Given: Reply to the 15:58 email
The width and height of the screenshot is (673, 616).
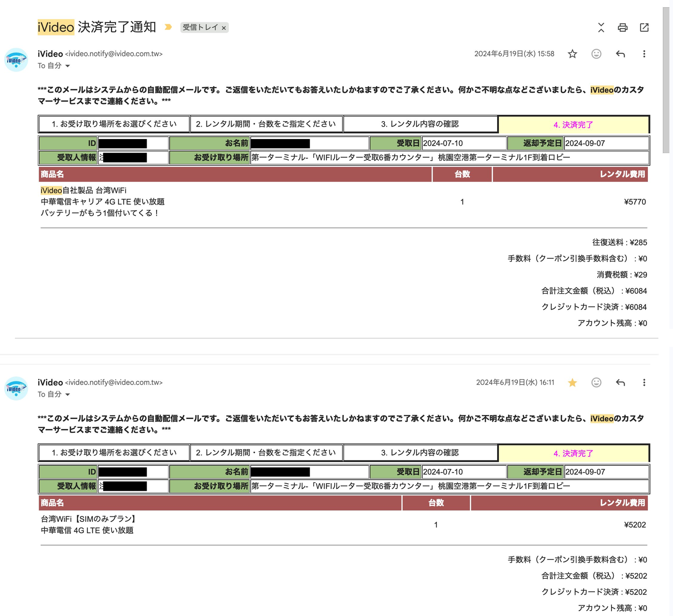Looking at the screenshot, I should click(x=621, y=54).
